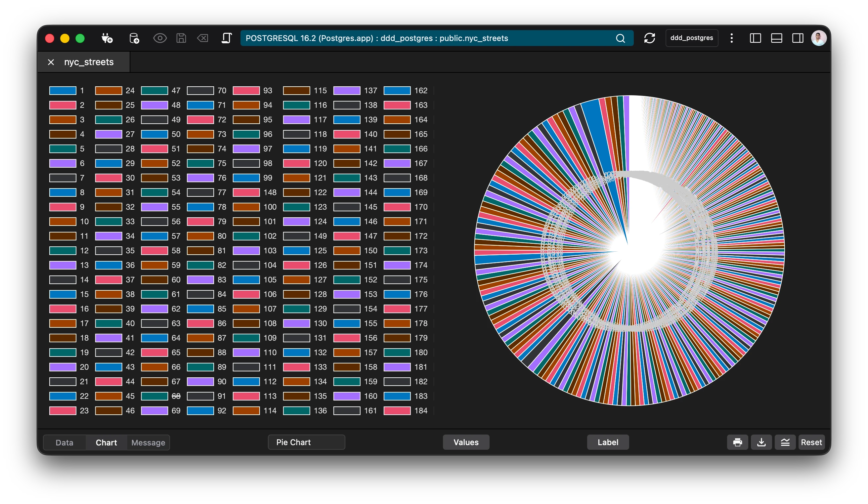The height and width of the screenshot is (504, 868).
Task: Click the refresh icon in toolbar
Action: (649, 38)
